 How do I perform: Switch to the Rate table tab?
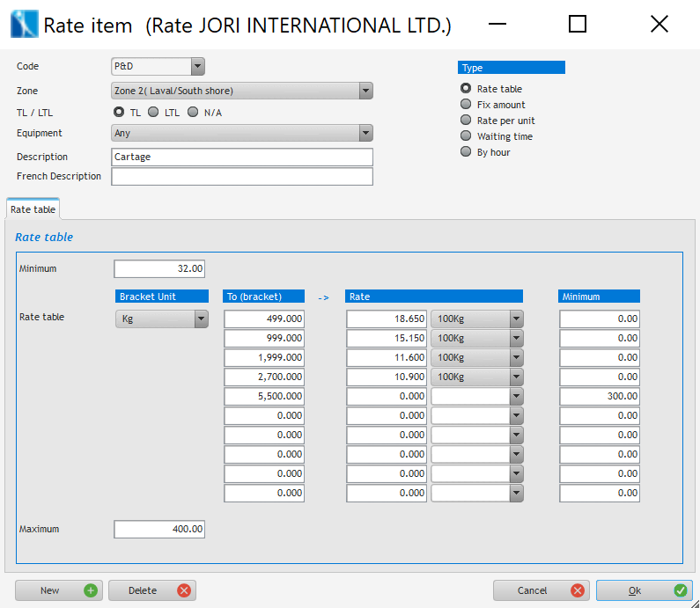coord(33,209)
